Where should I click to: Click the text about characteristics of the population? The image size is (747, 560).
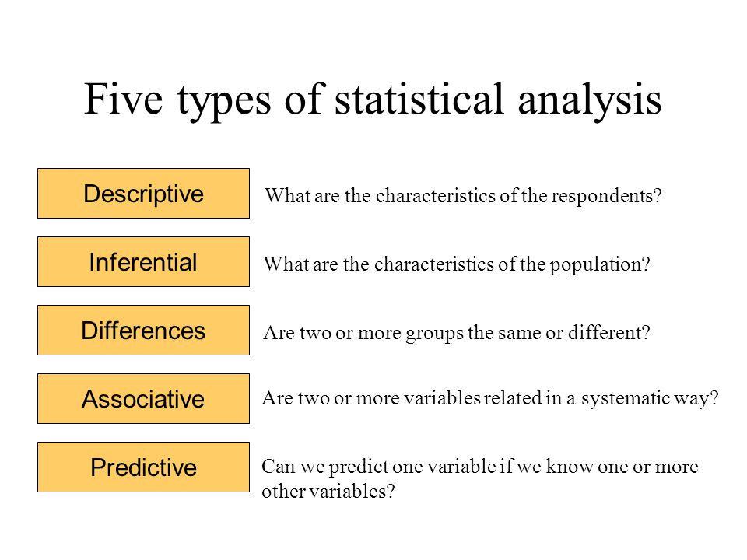tap(457, 264)
